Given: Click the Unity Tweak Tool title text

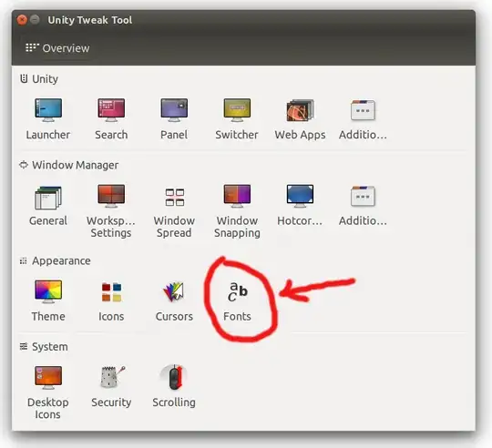Looking at the screenshot, I should [89, 20].
